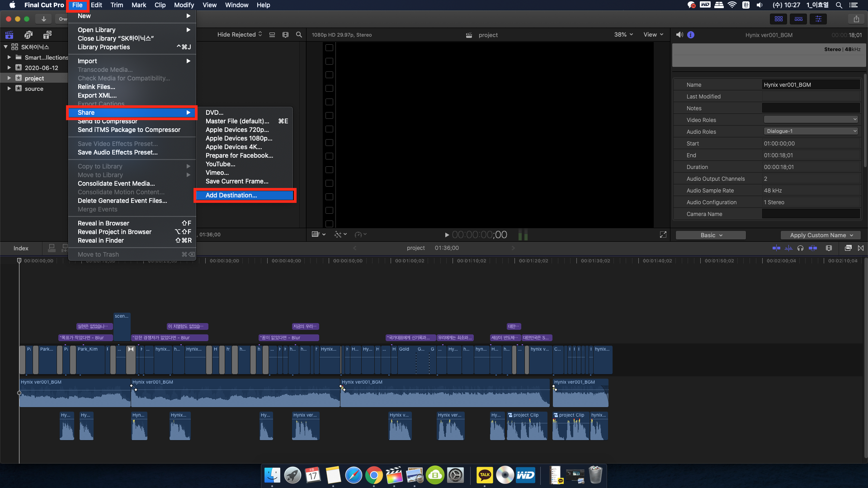The width and height of the screenshot is (868, 488).
Task: Click the Notes input field
Action: point(811,108)
